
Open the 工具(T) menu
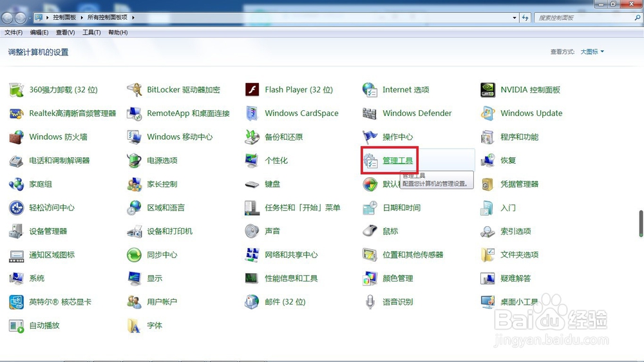click(91, 32)
